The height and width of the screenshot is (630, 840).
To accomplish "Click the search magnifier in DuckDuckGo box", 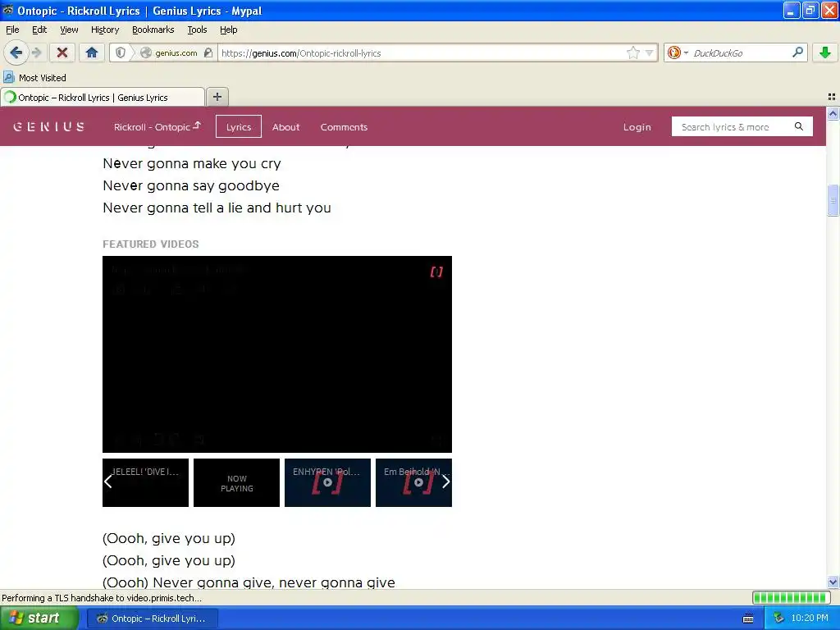I will click(x=797, y=52).
